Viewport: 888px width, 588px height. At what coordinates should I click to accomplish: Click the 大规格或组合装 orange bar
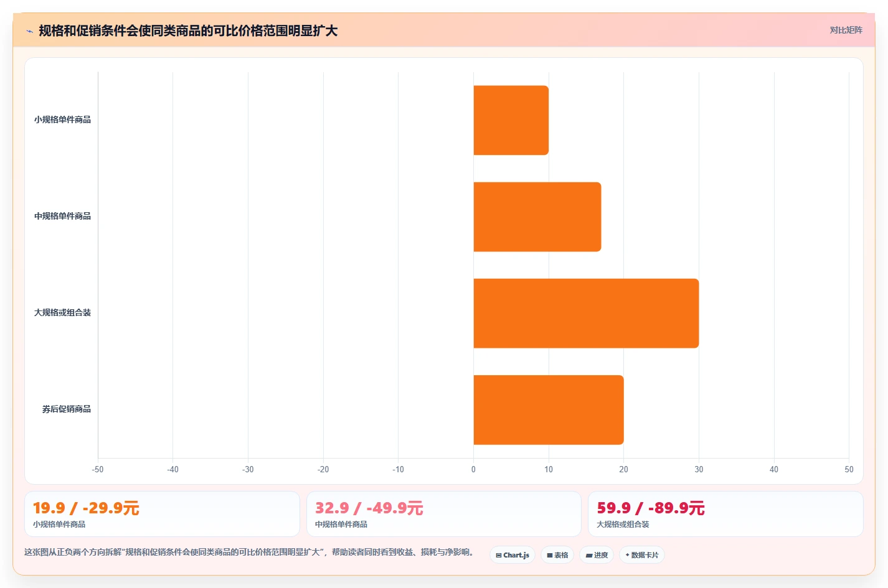tap(586, 313)
